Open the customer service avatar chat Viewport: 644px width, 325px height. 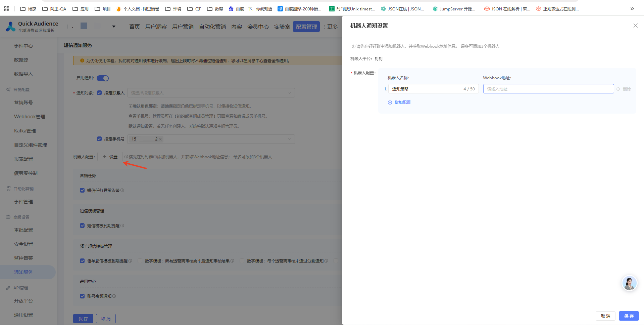click(629, 283)
